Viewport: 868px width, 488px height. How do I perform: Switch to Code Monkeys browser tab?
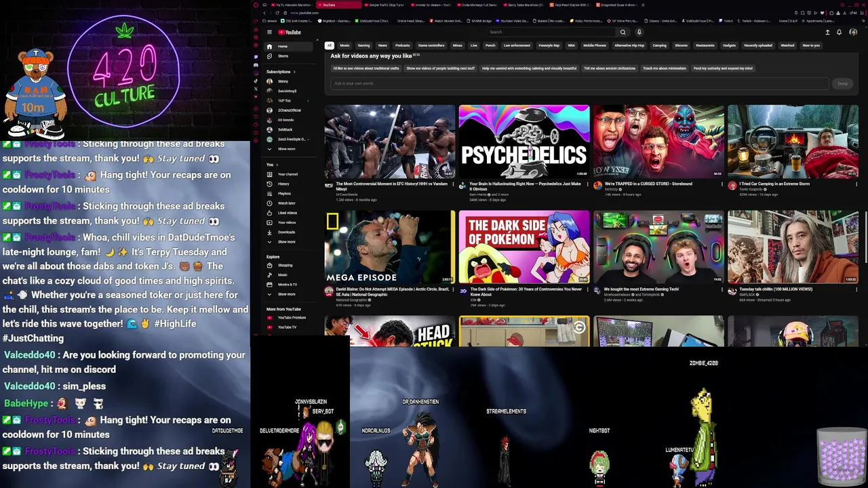point(479,5)
